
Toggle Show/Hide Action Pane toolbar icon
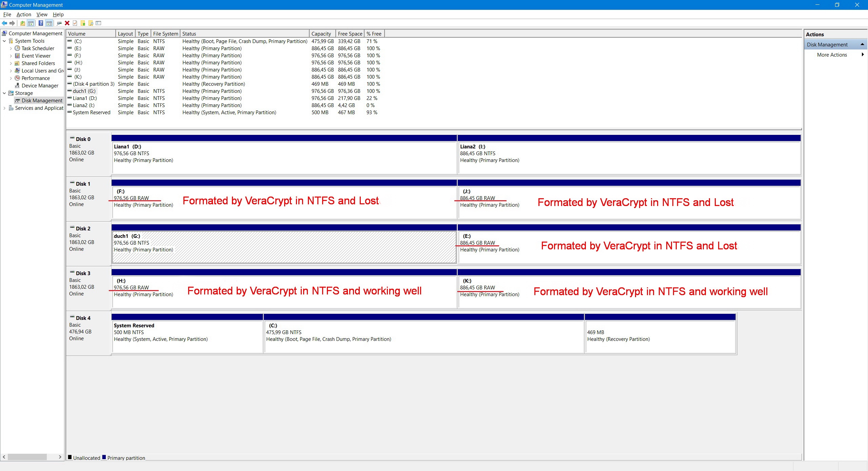tap(49, 23)
